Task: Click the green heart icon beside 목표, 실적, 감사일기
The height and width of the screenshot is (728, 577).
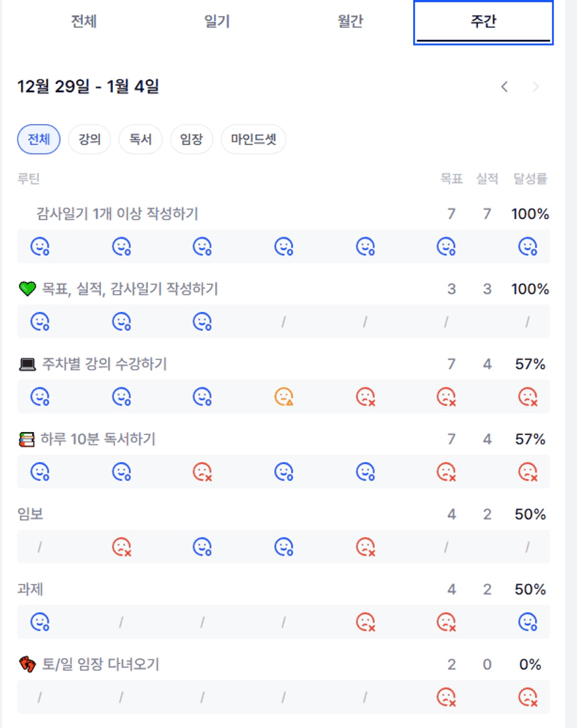Action: [27, 289]
